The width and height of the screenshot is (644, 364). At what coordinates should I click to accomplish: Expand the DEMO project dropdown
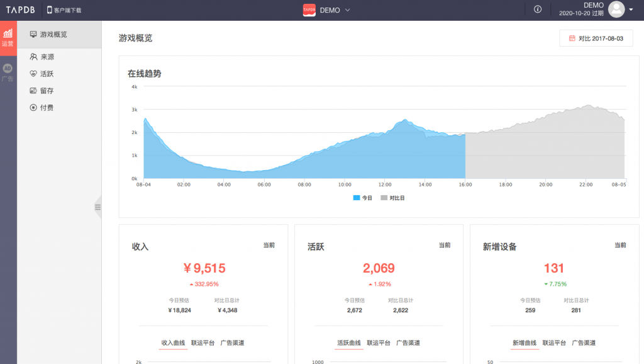(347, 10)
